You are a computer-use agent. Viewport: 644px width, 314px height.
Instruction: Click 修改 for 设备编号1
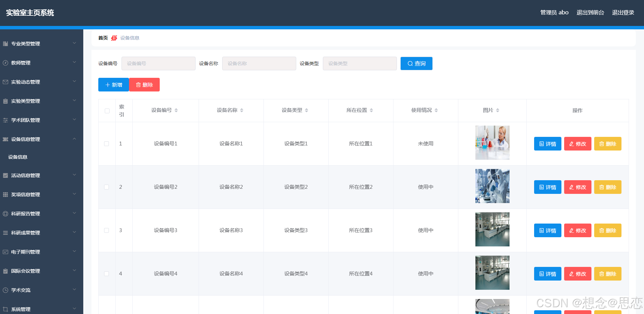578,144
